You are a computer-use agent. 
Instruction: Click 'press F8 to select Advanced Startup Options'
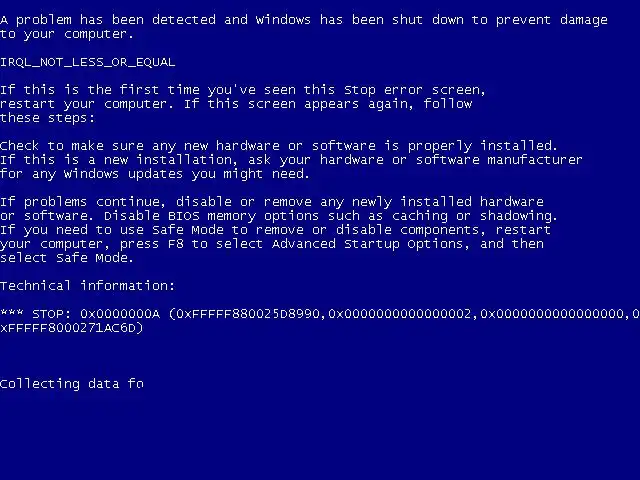(291, 244)
